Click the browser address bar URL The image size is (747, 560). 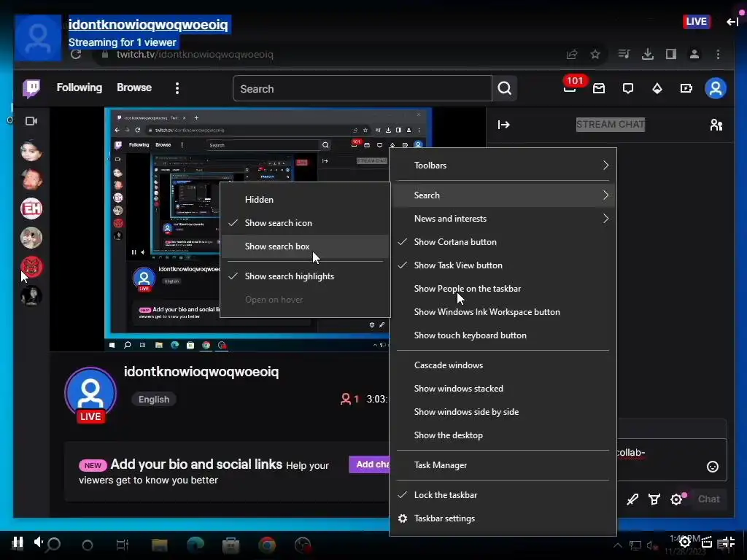tap(195, 54)
